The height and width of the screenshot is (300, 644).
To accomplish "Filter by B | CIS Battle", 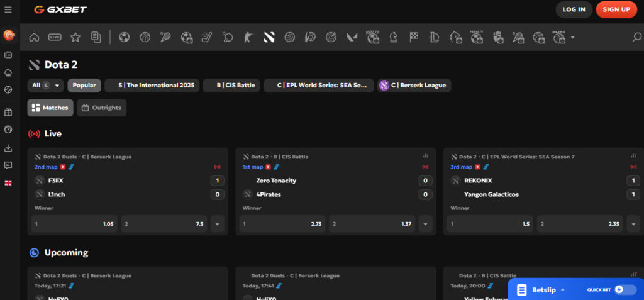I will (x=231, y=86).
